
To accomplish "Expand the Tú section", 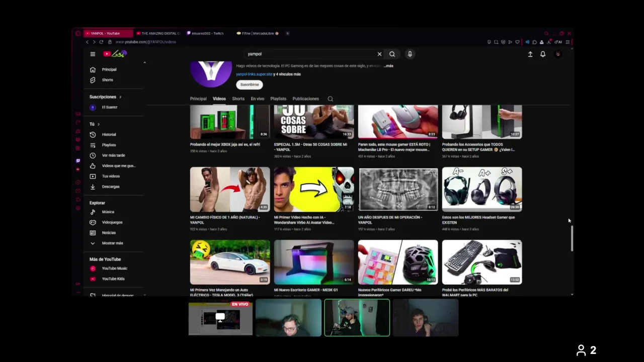I will 94,124.
